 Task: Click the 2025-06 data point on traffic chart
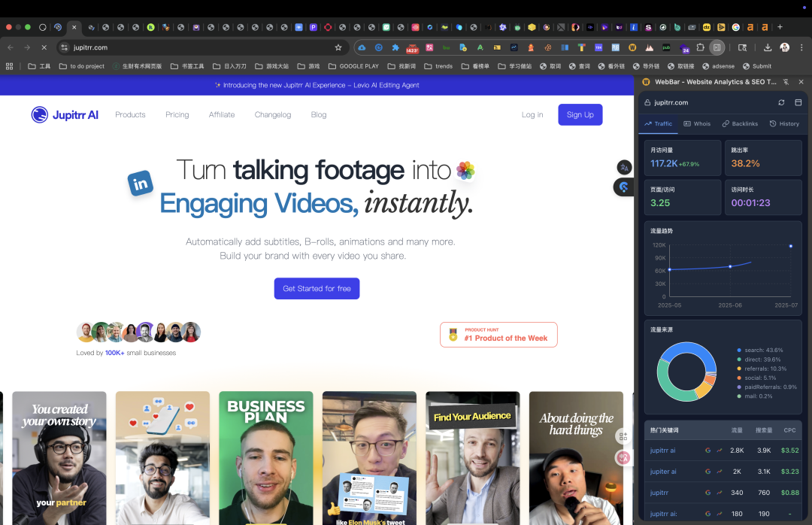tap(730, 267)
